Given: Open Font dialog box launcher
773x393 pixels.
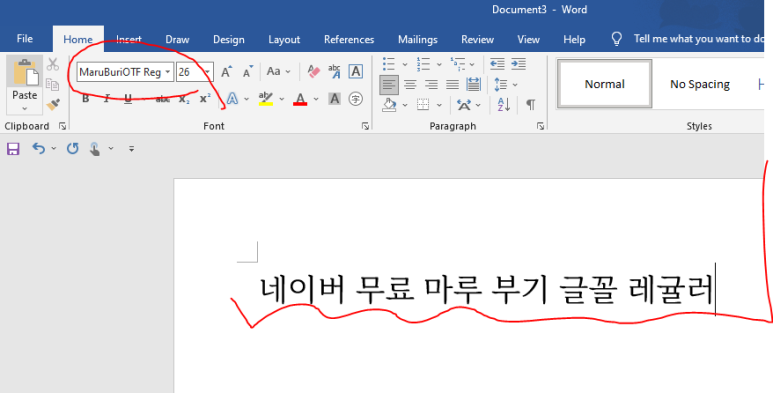Looking at the screenshot, I should point(365,126).
